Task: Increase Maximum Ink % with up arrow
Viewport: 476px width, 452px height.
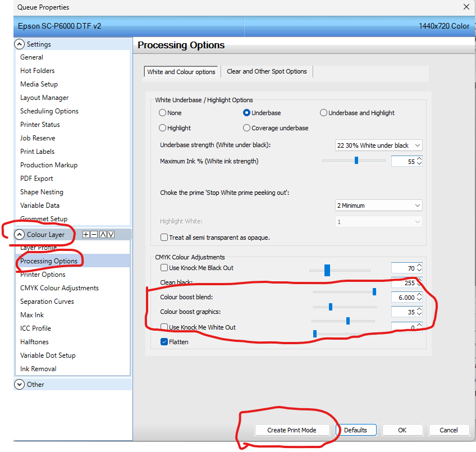Action: point(419,158)
